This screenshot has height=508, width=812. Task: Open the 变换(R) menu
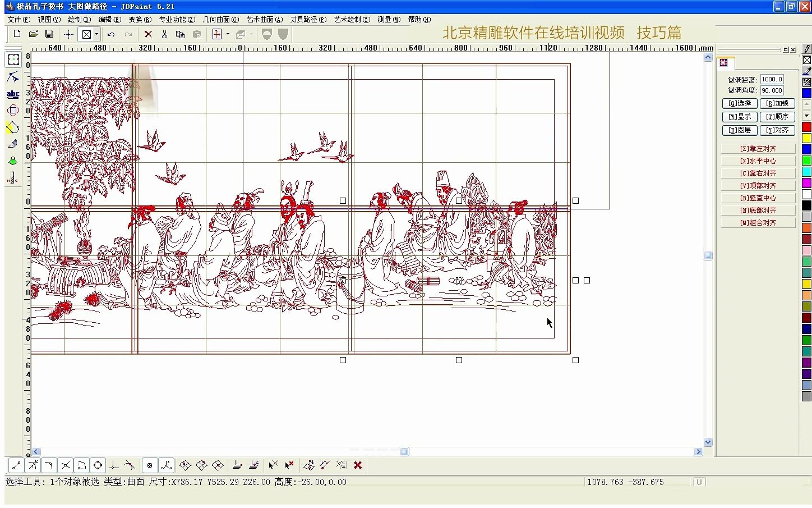pos(140,20)
